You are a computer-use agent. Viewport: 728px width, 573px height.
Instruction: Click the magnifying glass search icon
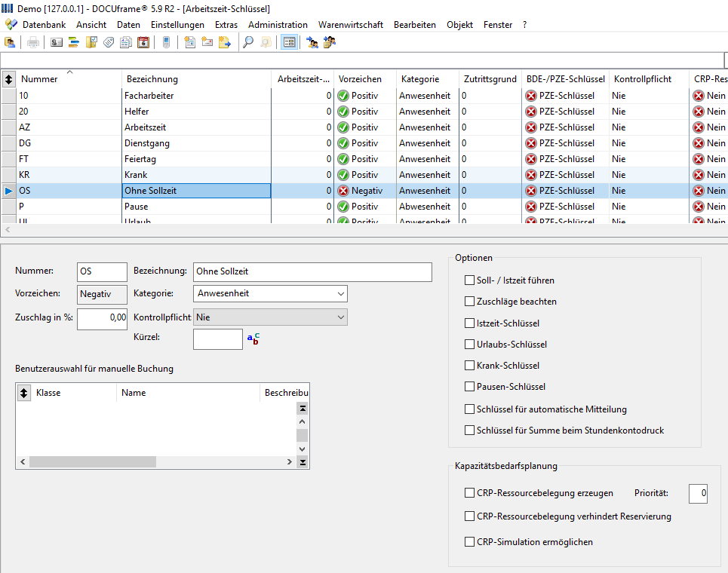248,43
